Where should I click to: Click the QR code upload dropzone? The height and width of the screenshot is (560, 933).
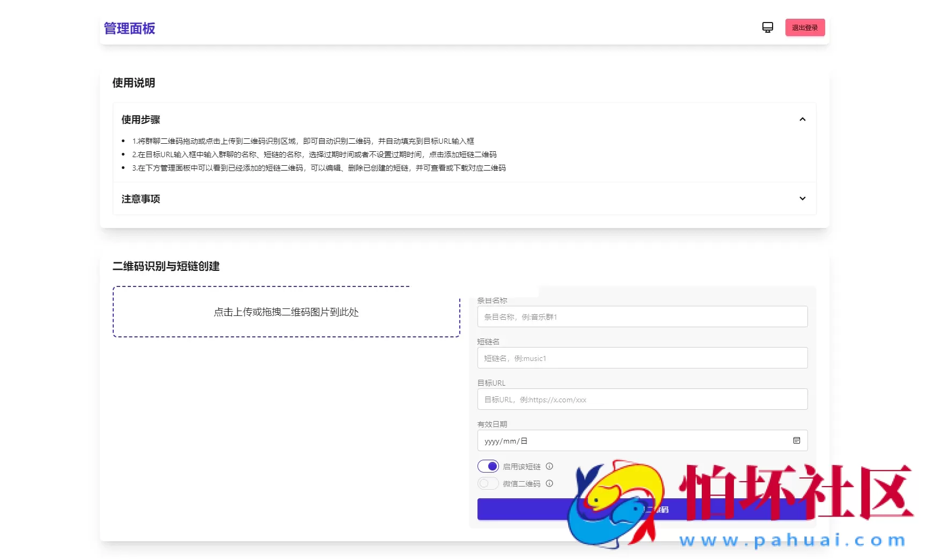point(286,312)
